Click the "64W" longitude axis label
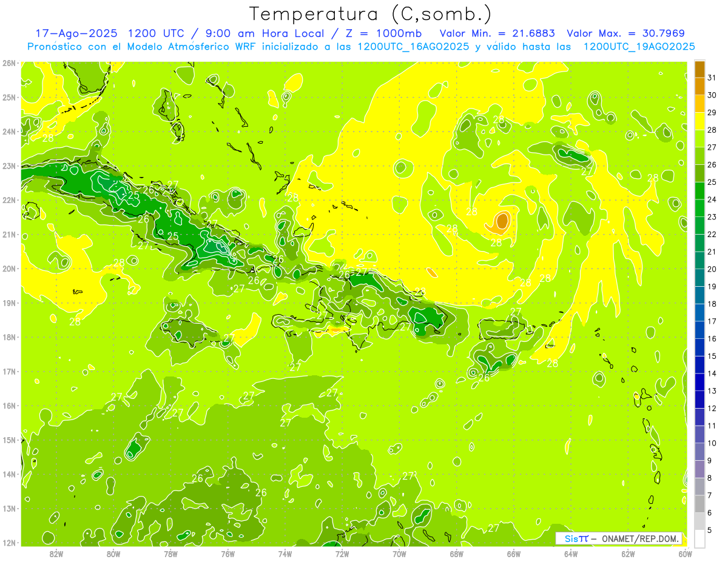 [x=571, y=554]
